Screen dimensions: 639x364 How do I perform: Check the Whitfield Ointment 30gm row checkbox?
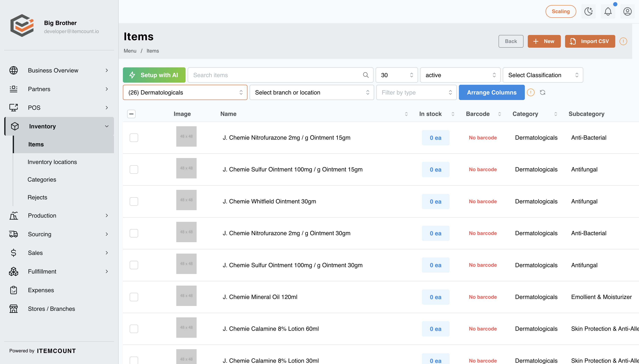(x=134, y=201)
